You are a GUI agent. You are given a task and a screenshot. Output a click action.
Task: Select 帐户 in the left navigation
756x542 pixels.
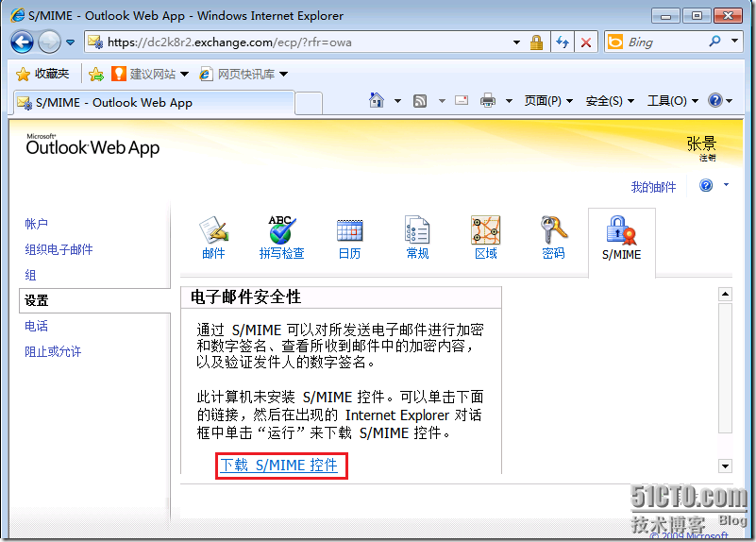coord(36,224)
